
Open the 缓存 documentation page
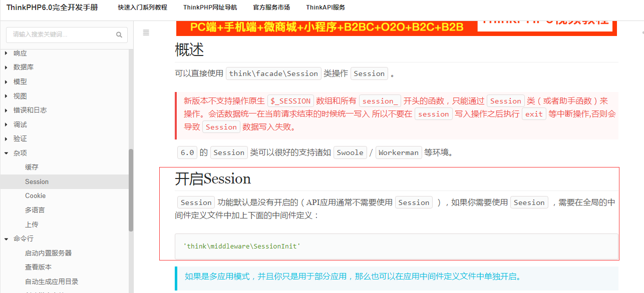coord(32,167)
